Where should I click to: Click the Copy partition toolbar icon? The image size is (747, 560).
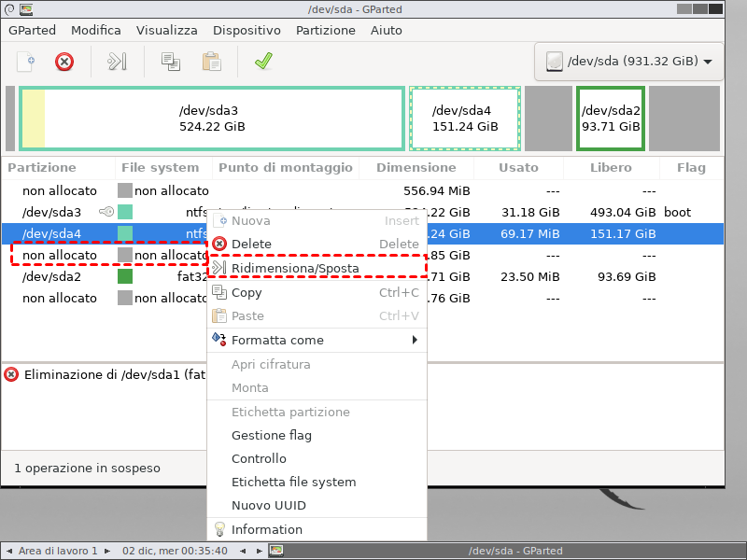[x=171, y=62]
